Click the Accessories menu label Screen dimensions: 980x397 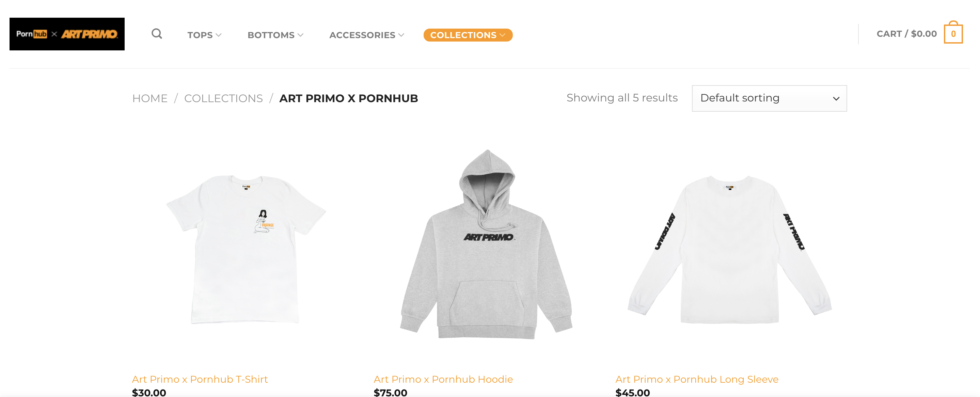point(362,35)
